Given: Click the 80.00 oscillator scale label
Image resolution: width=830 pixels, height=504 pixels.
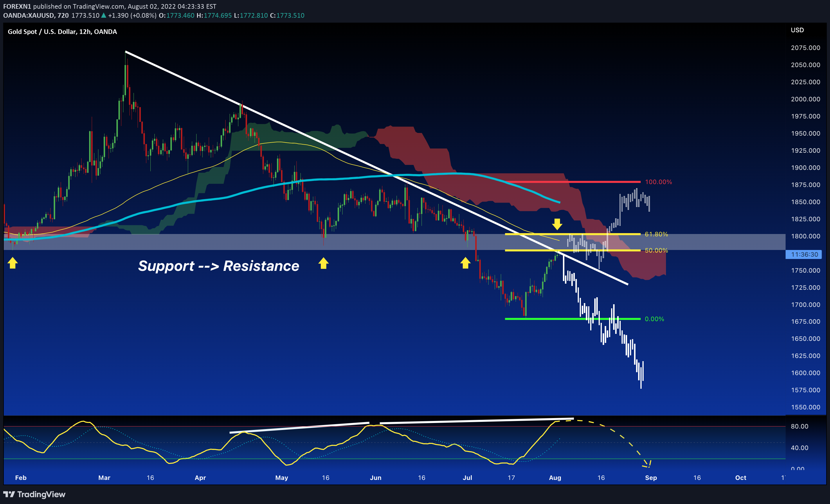Looking at the screenshot, I should tap(799, 426).
